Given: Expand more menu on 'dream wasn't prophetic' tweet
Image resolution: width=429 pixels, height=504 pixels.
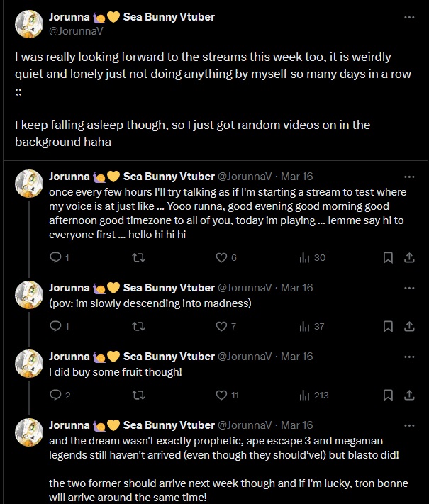Looking at the screenshot, I should click(x=409, y=425).
